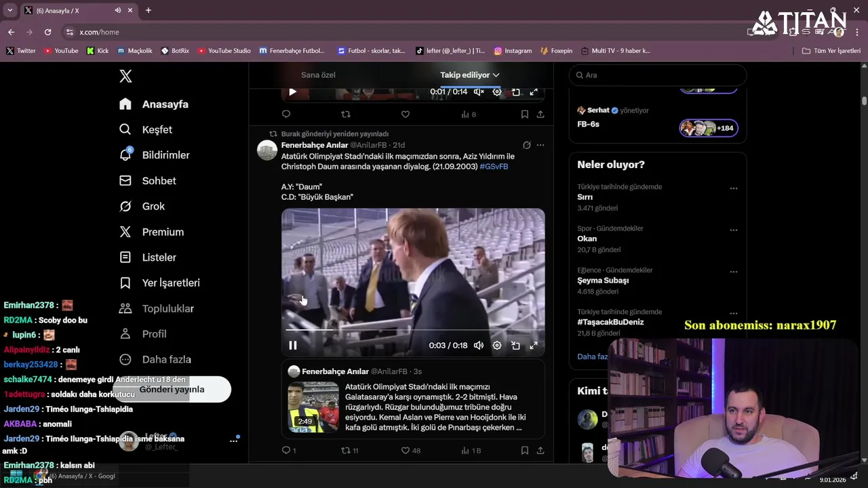868x488 pixels.
Task: Repost the top post
Action: (x=346, y=115)
